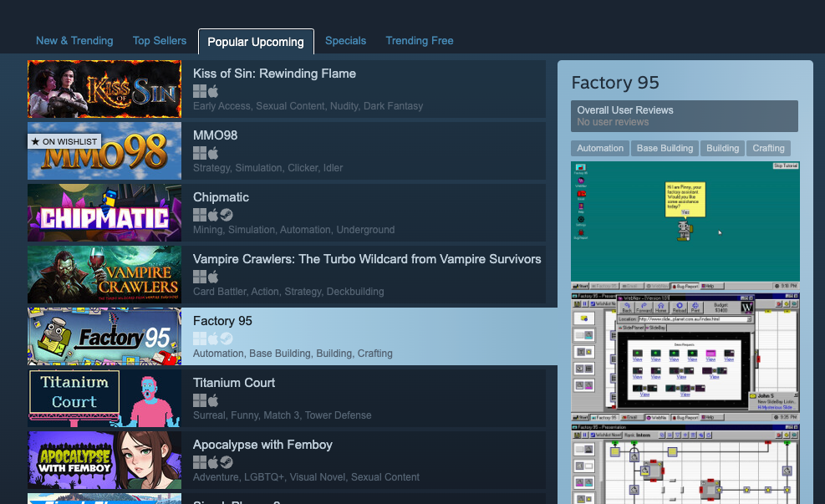Open the Kiss of Sin capsule image
The height and width of the screenshot is (504, 825).
click(104, 89)
